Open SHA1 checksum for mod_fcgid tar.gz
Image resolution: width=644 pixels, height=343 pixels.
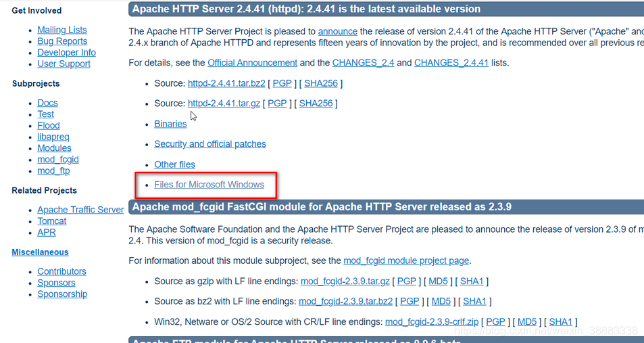tap(472, 281)
